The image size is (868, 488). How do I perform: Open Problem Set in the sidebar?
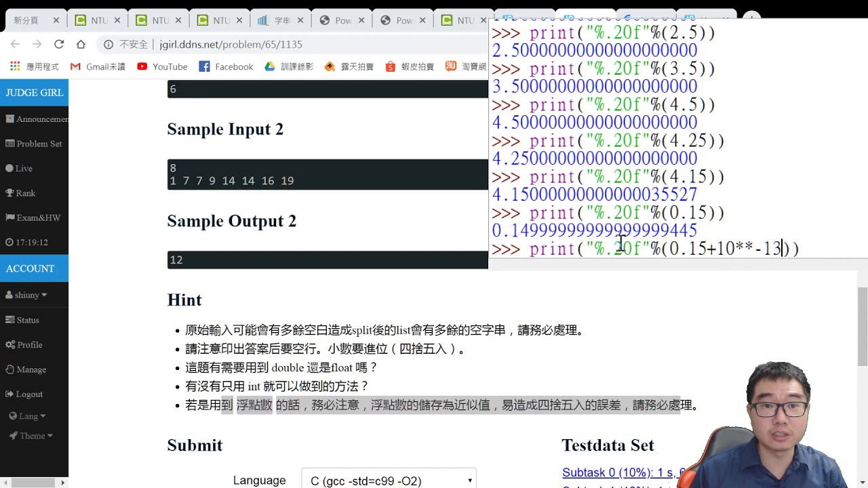click(x=34, y=144)
